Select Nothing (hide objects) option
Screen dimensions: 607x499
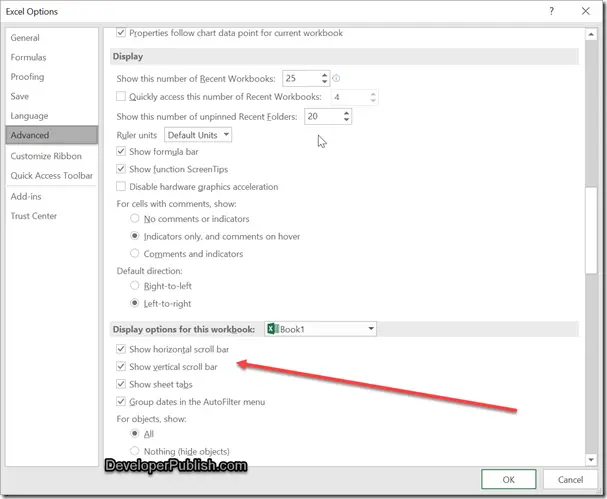coord(134,451)
